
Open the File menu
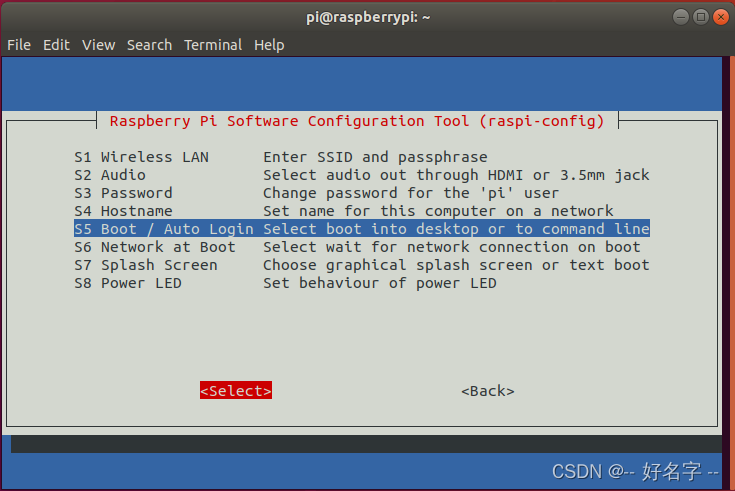19,45
